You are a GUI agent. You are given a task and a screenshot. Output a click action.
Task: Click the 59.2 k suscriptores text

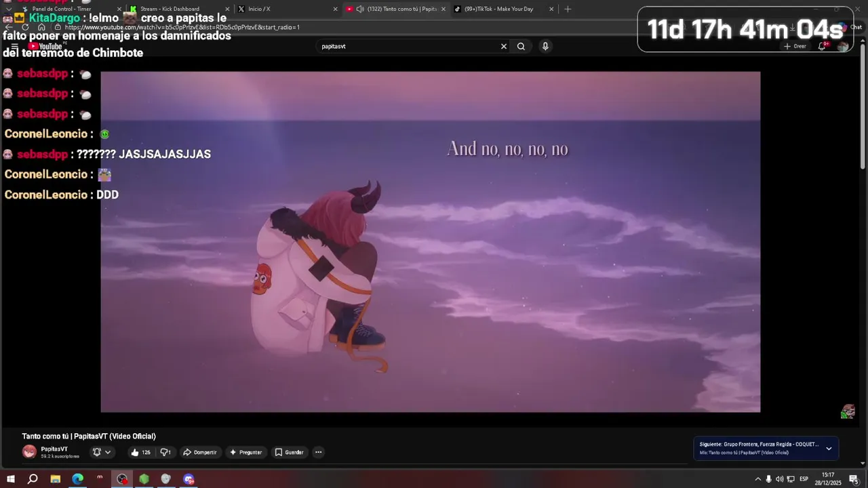[x=60, y=457]
